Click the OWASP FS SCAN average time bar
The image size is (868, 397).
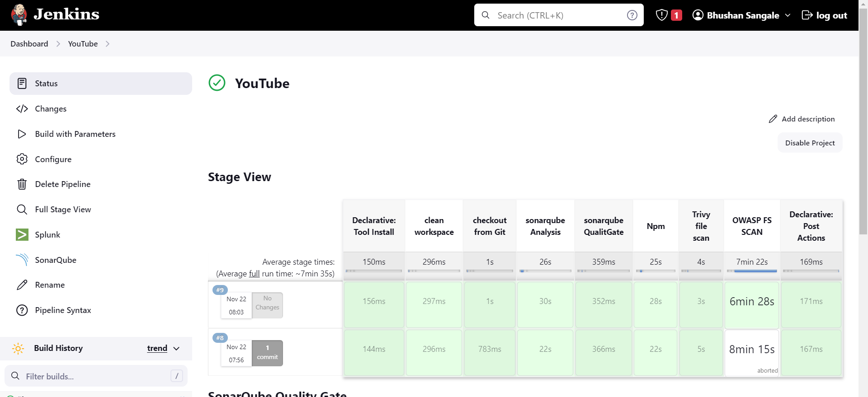pos(751,271)
